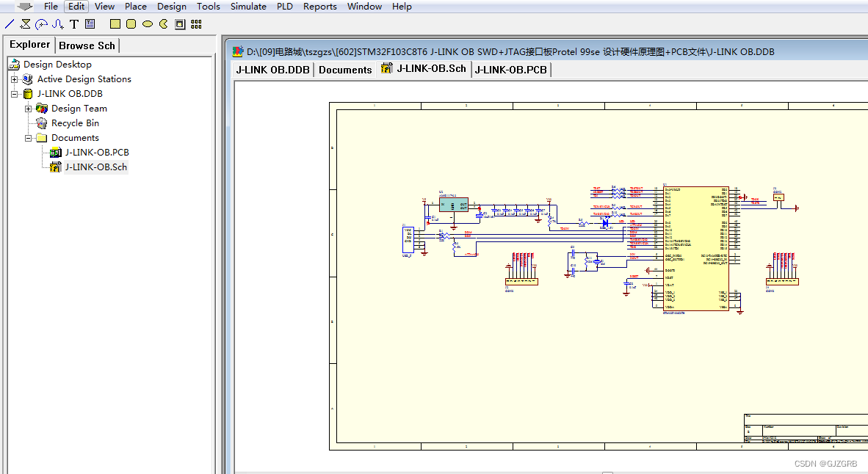Select Recycle Bin in the tree
This screenshot has width=868, height=474.
pos(76,123)
